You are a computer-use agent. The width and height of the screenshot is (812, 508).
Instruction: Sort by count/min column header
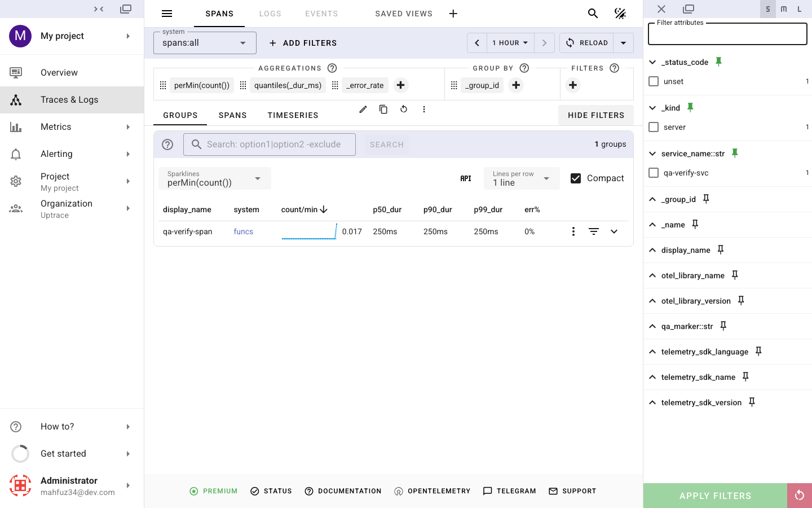click(x=304, y=209)
